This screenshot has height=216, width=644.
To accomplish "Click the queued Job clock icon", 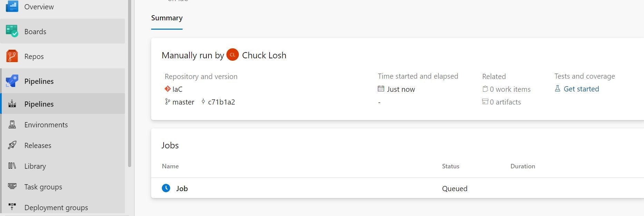I will (x=166, y=188).
